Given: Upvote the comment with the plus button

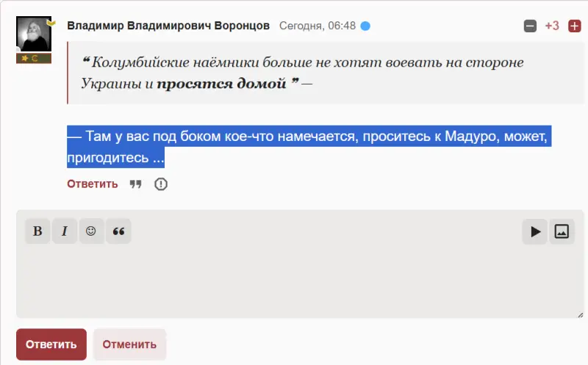Looking at the screenshot, I should 575,26.
